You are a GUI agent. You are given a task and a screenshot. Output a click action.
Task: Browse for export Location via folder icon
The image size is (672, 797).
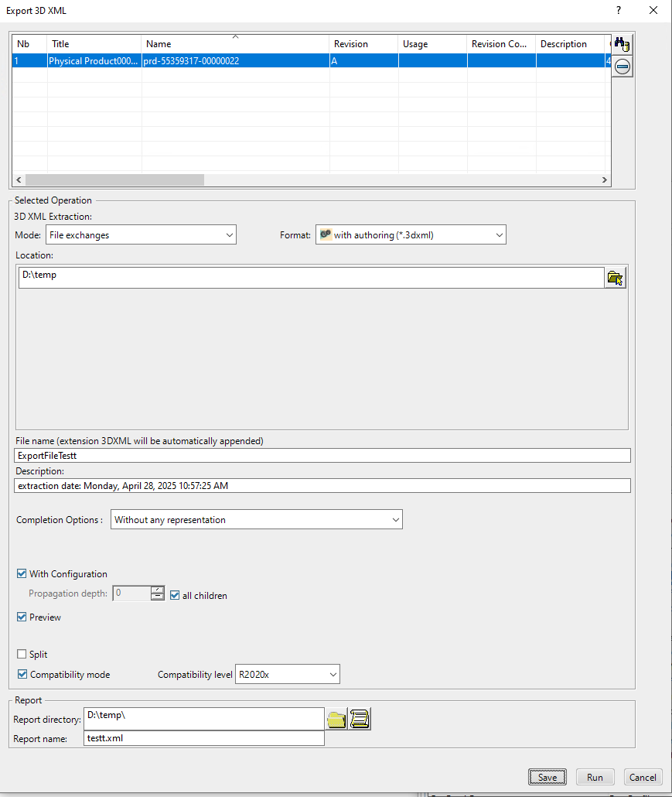[x=614, y=277]
